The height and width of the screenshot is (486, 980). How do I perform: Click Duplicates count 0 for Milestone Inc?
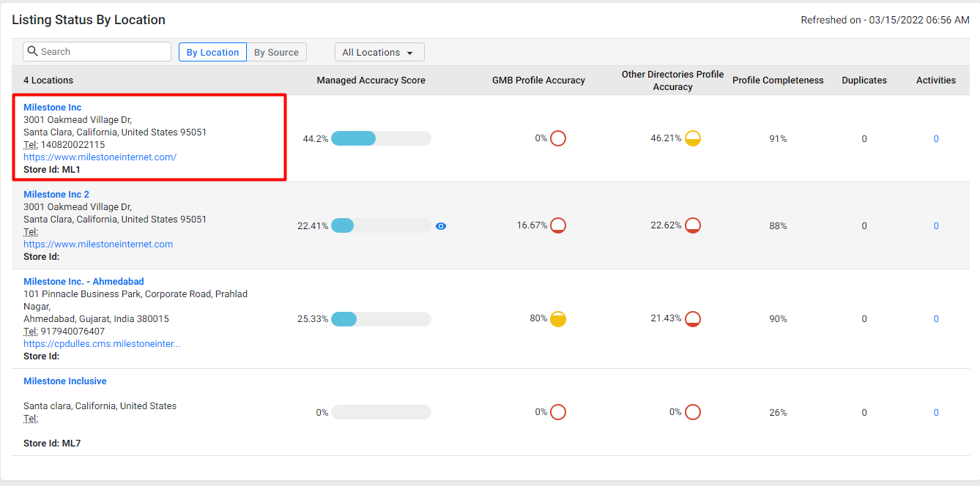[x=864, y=139]
